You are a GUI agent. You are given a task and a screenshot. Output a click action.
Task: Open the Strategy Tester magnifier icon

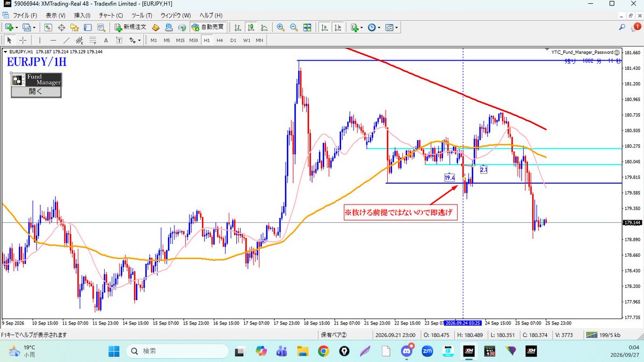click(x=101, y=27)
